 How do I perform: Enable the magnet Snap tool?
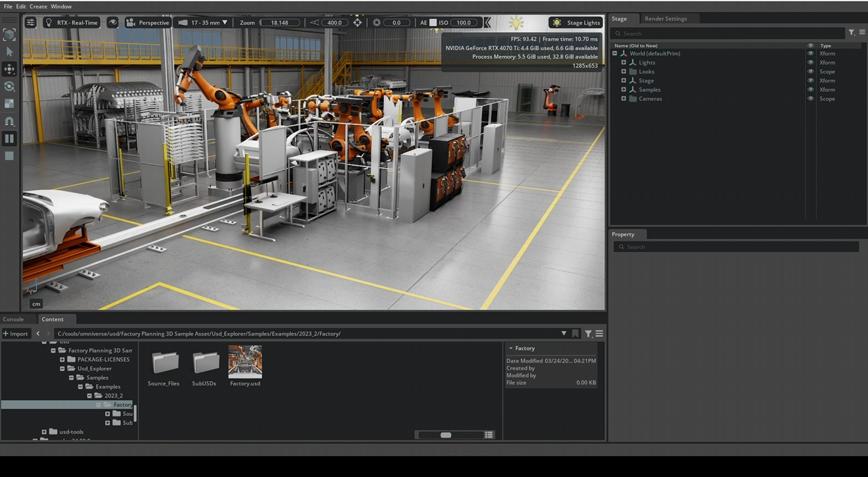[9, 121]
